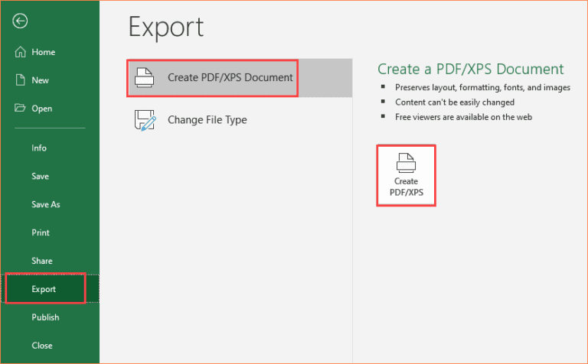The width and height of the screenshot is (588, 364).
Task: Click the large Export page title
Action: 166,28
